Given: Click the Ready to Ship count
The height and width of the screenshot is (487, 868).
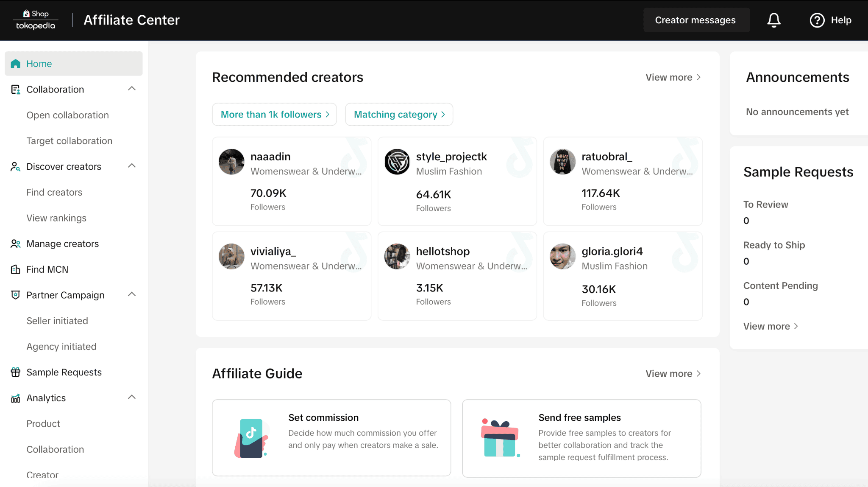Looking at the screenshot, I should [746, 262].
